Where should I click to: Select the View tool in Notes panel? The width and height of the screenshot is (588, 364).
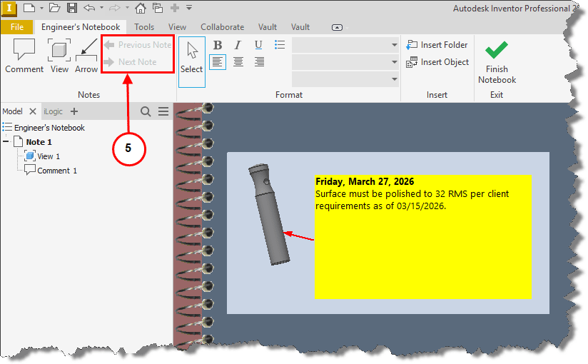point(59,56)
